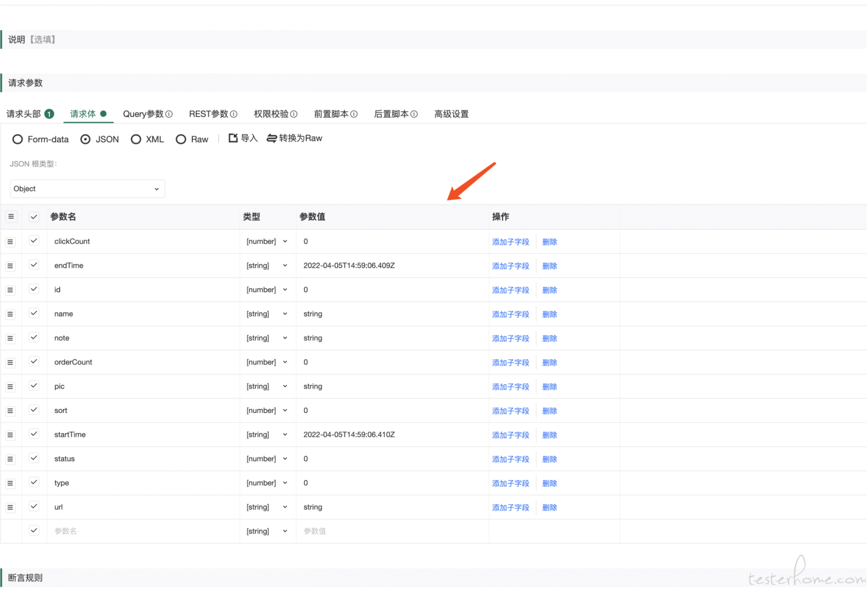The image size is (868, 589).
Task: Click the import (导入) icon
Action: click(x=233, y=138)
